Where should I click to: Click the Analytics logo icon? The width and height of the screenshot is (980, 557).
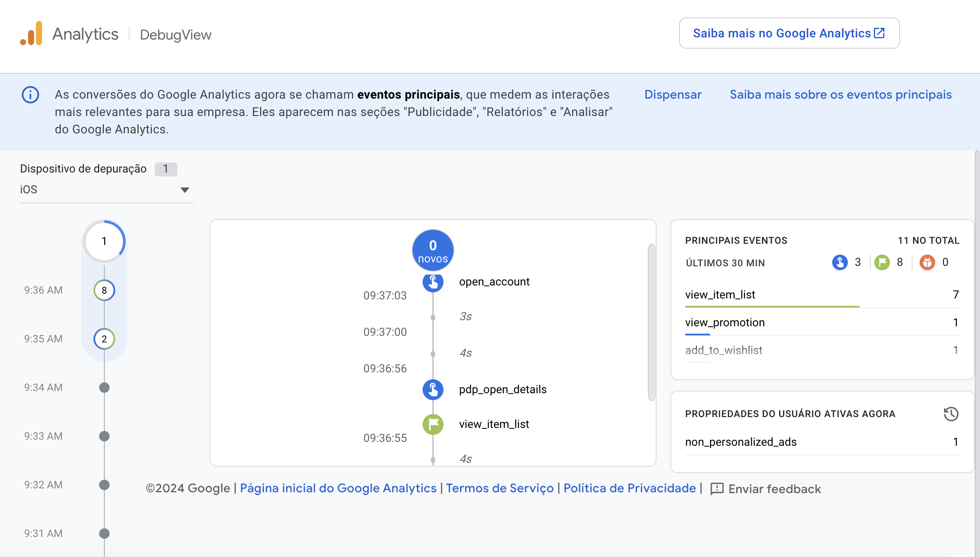(31, 33)
